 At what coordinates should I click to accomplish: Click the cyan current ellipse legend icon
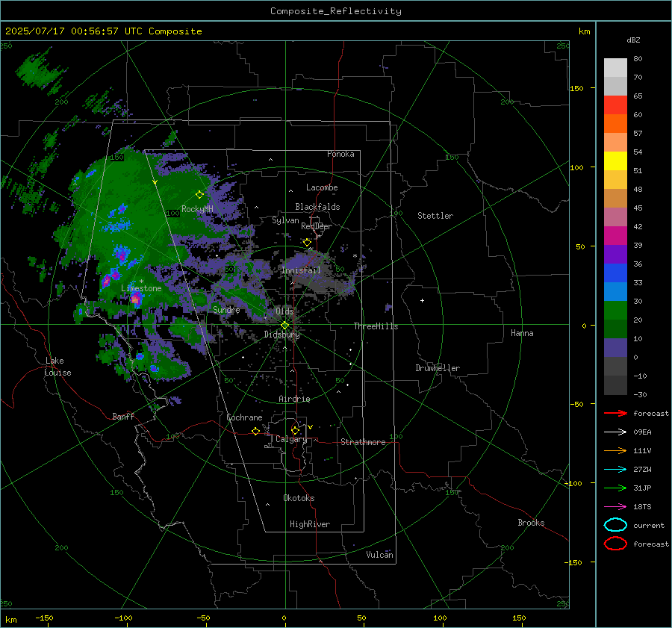615,525
